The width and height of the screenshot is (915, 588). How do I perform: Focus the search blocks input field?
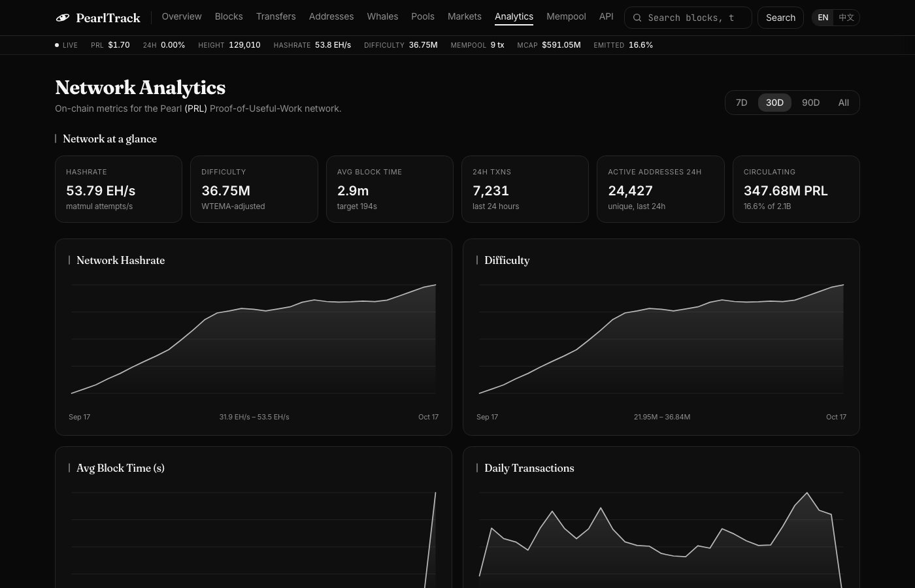point(688,18)
